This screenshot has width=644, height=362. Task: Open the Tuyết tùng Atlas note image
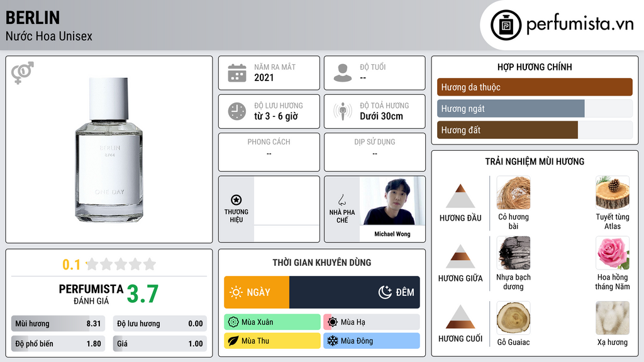[613, 192]
